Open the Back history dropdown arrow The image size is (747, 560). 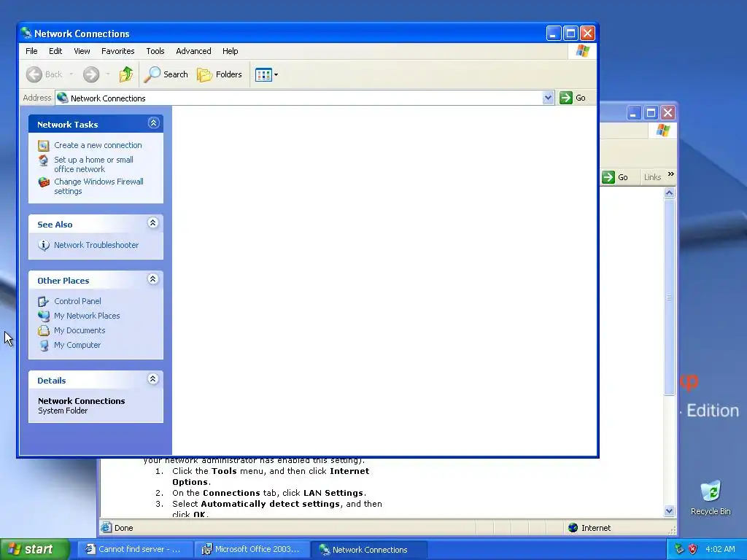point(71,74)
